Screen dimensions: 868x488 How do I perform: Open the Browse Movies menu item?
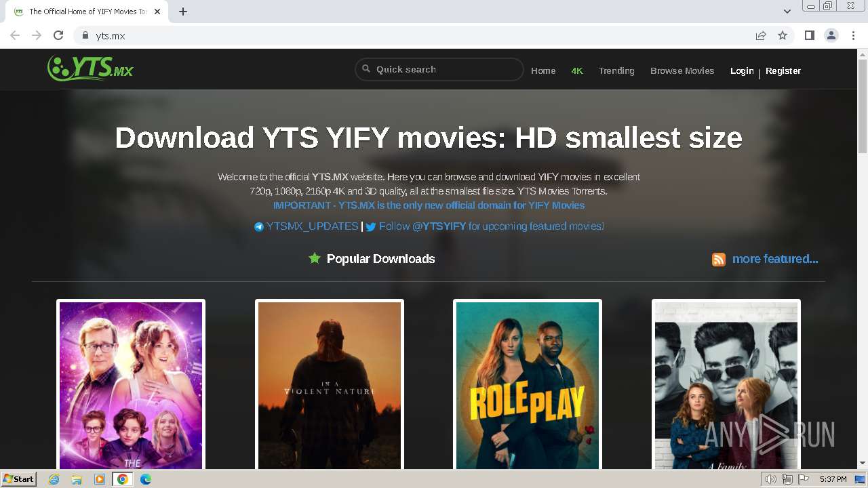click(x=682, y=70)
